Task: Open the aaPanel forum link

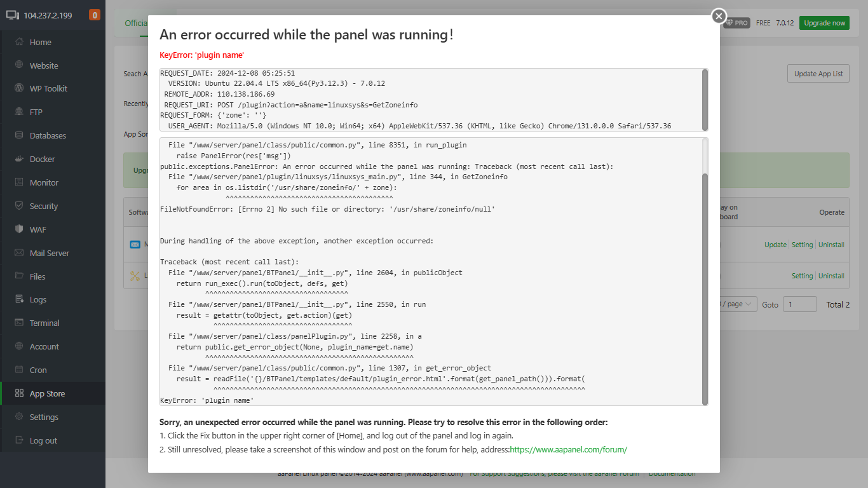Action: pyautogui.click(x=568, y=449)
